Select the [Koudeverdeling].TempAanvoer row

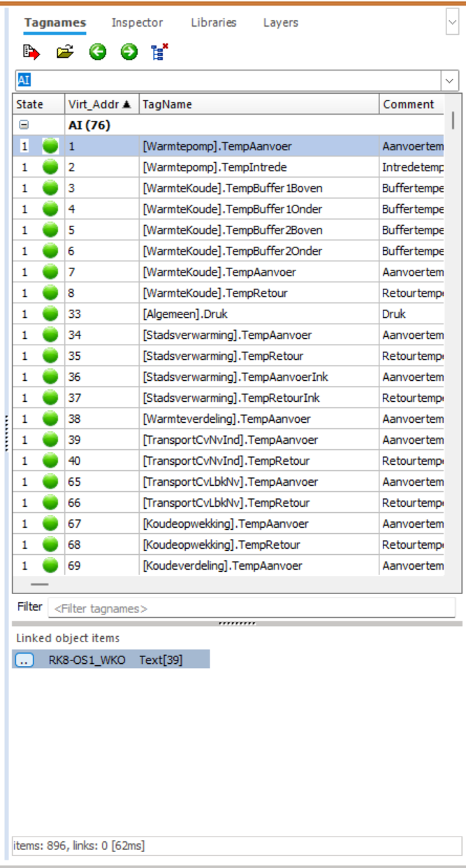[x=228, y=565]
